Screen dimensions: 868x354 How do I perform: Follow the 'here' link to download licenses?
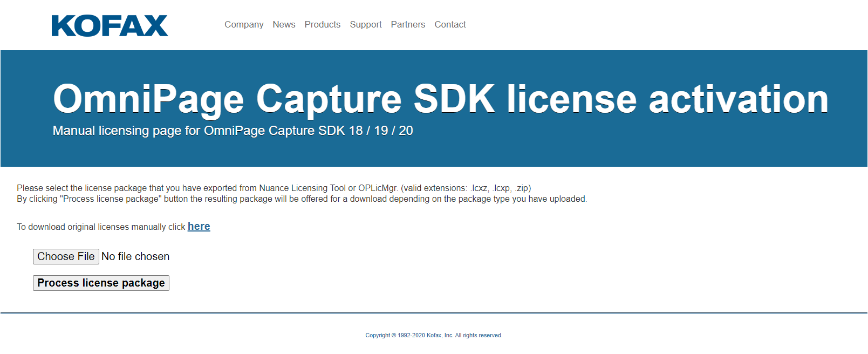click(x=199, y=227)
